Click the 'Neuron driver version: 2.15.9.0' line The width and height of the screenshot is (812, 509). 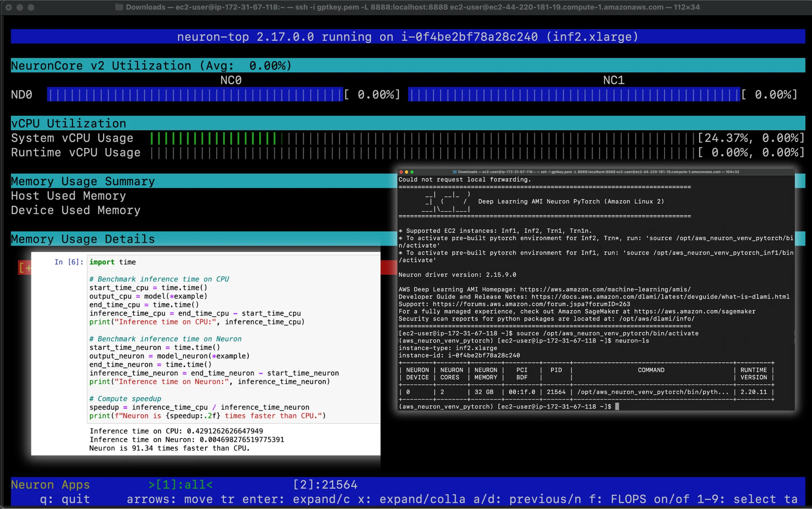tap(457, 275)
